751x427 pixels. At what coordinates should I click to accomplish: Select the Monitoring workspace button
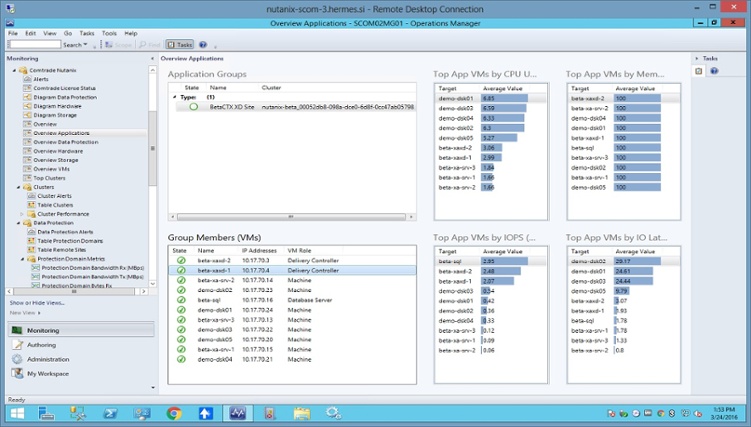[x=81, y=330]
